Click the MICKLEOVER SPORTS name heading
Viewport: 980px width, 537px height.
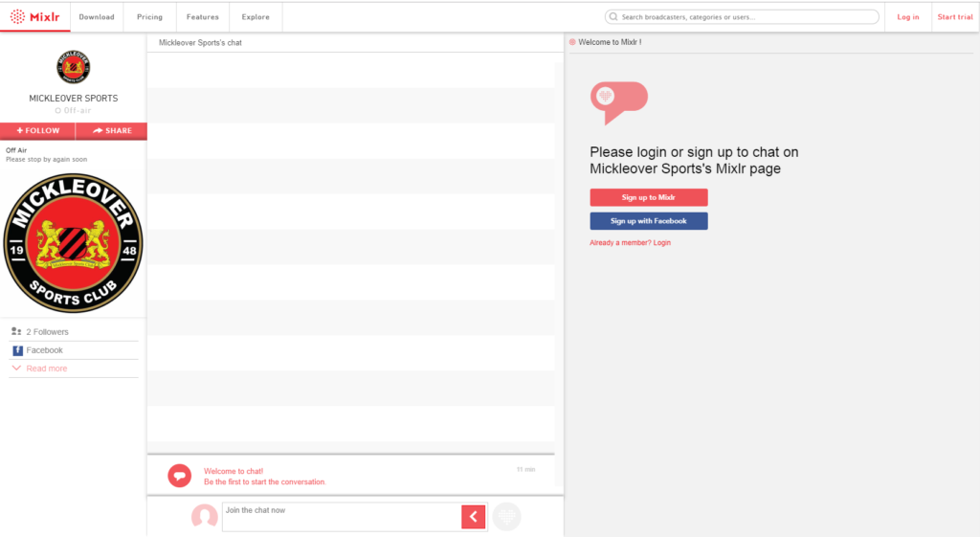pos(73,99)
